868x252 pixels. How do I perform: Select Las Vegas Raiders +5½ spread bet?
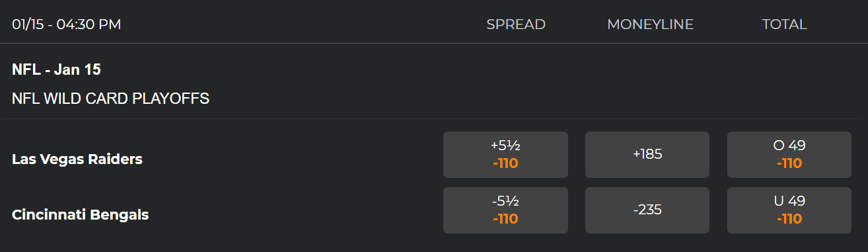tap(505, 155)
